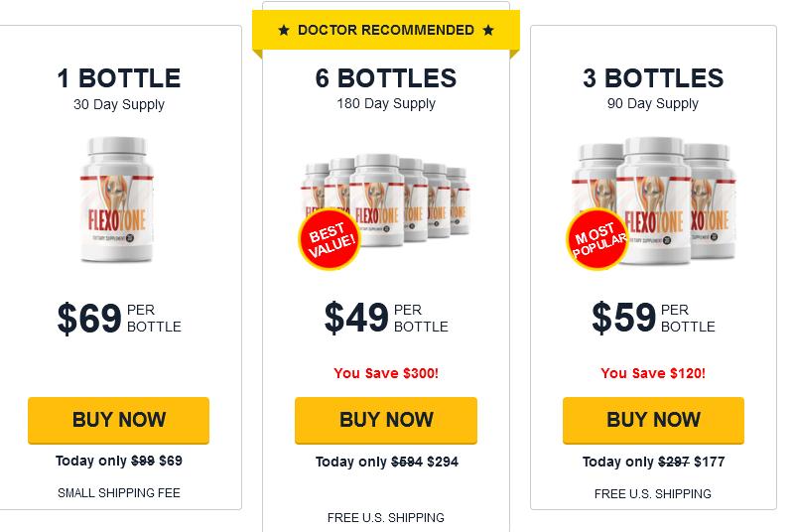Click the red Most Popular badge

597,239
